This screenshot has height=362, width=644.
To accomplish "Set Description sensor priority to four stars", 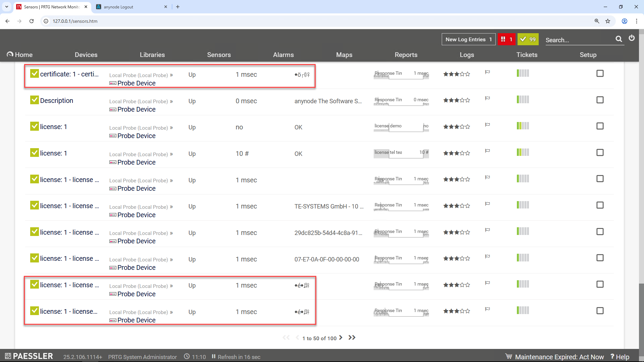I will (462, 100).
